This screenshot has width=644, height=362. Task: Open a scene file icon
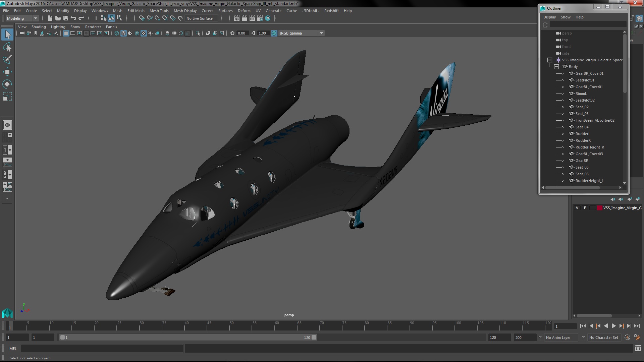tap(58, 18)
